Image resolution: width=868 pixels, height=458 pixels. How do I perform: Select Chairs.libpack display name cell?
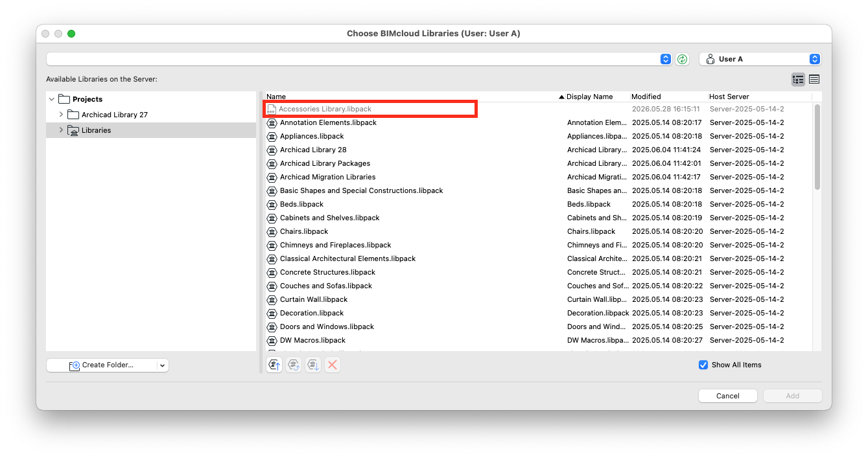click(591, 232)
